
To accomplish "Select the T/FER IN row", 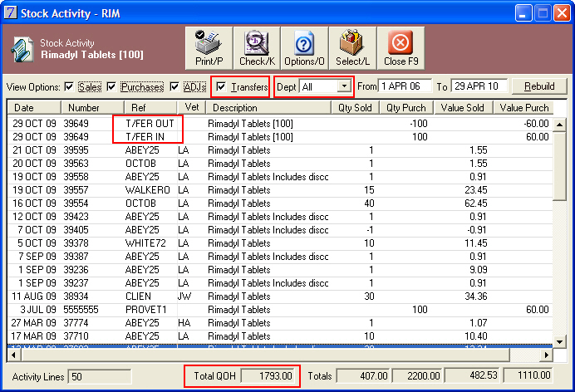I will coord(280,137).
